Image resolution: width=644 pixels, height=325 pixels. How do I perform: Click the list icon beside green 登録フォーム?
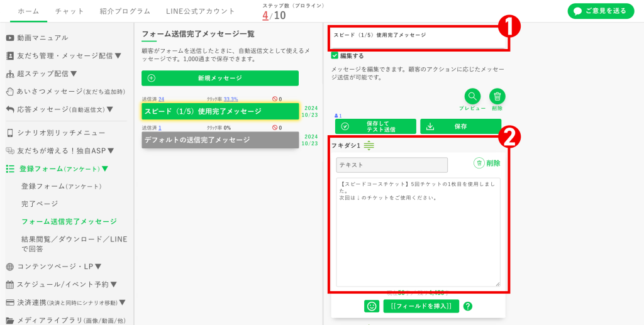(x=10, y=168)
